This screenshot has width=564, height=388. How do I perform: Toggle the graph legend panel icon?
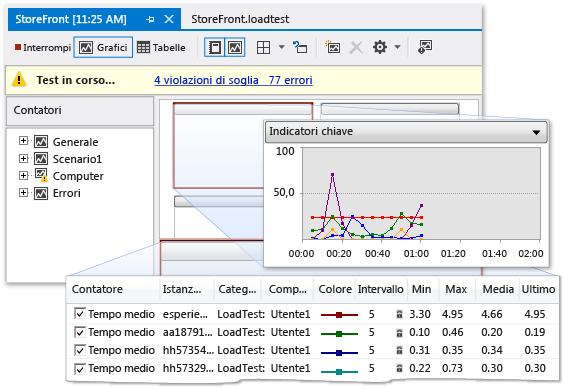(x=235, y=47)
